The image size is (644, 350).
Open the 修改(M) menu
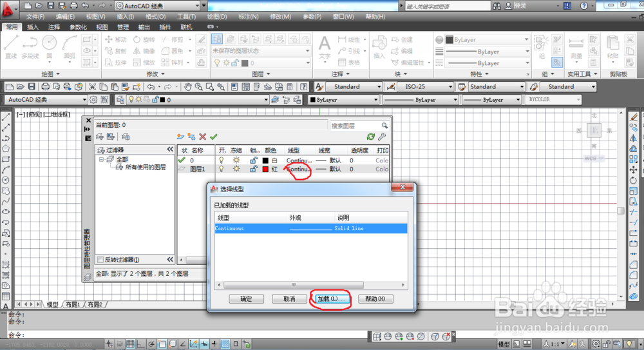281,17
